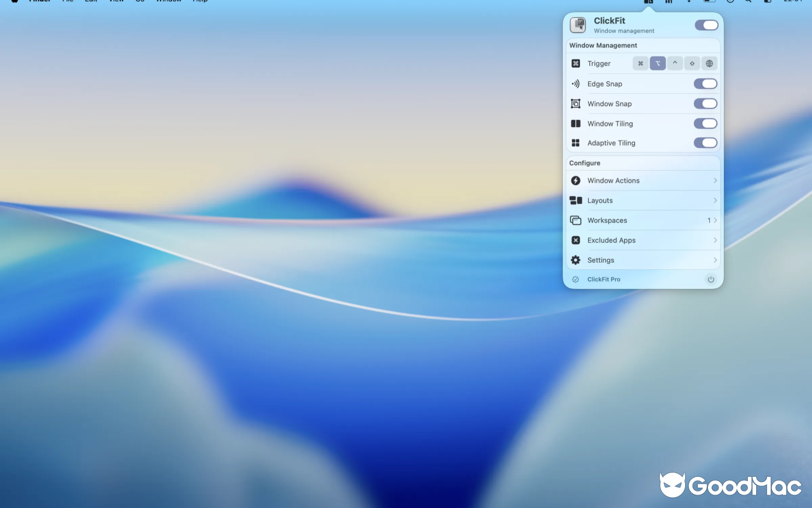Viewport: 812px width, 508px height.
Task: Click the Configure section header
Action: pyautogui.click(x=585, y=163)
